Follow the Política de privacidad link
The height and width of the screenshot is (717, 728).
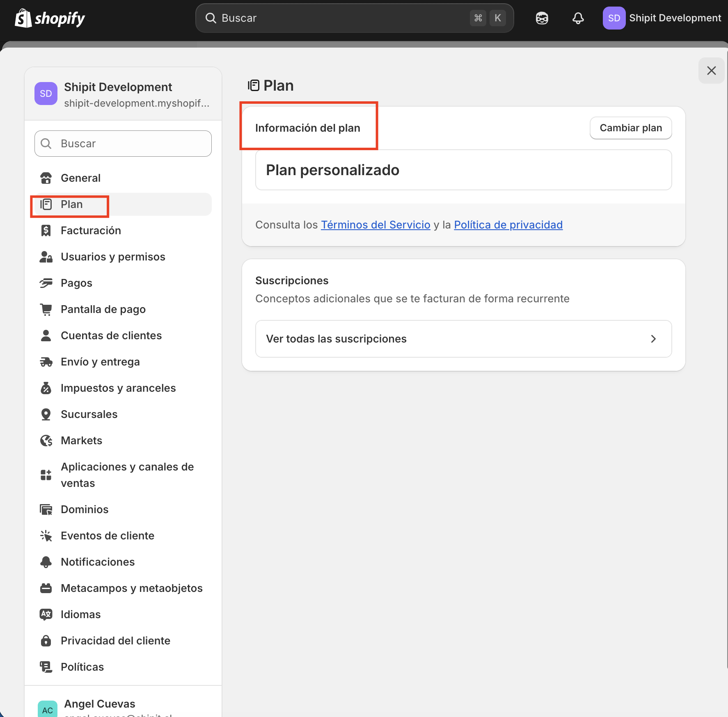[508, 225]
